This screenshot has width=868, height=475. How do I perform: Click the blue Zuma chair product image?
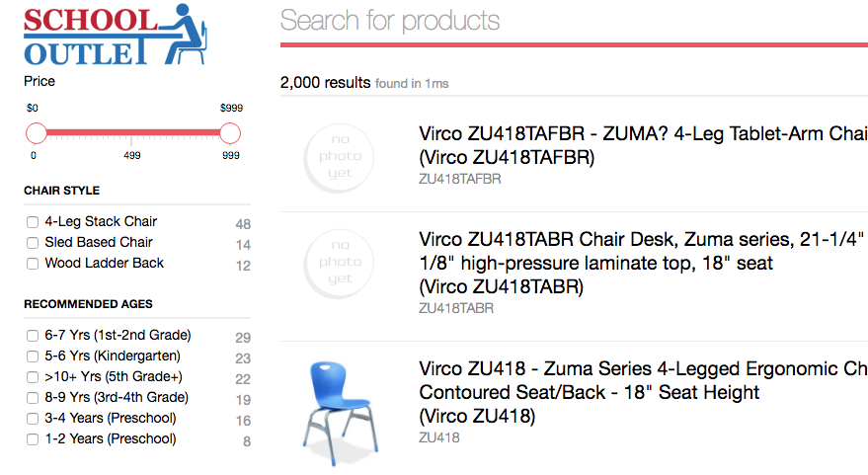(340, 413)
